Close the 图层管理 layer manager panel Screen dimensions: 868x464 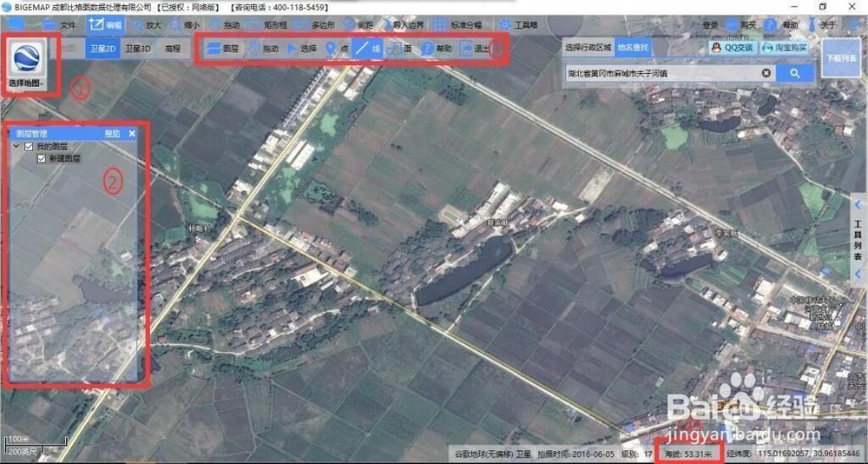132,134
